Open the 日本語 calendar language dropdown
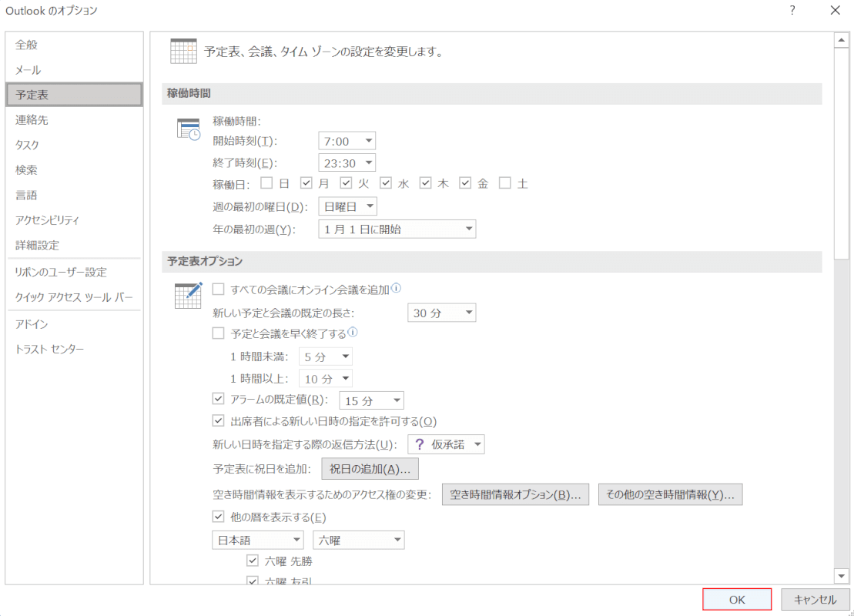This screenshot has height=616, width=854. 258,540
